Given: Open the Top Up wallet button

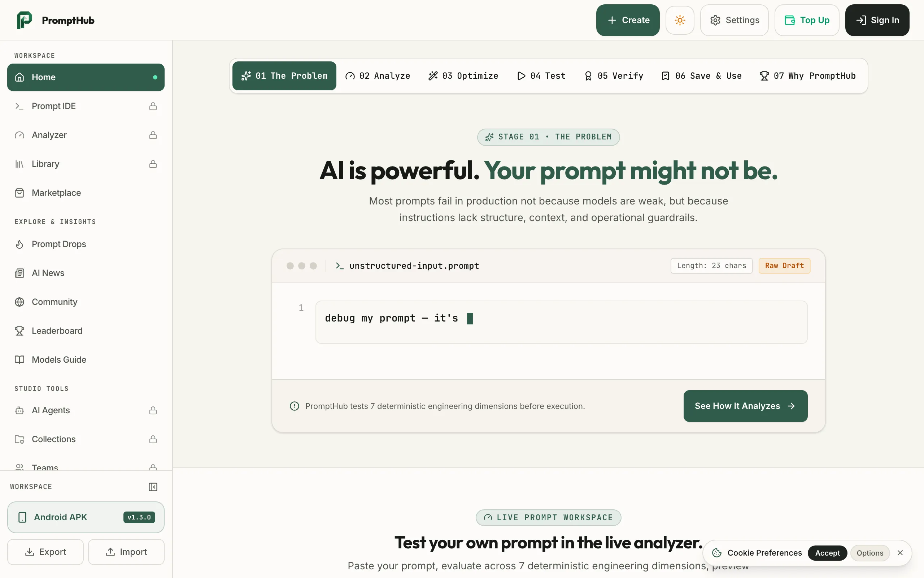Looking at the screenshot, I should 807,20.
